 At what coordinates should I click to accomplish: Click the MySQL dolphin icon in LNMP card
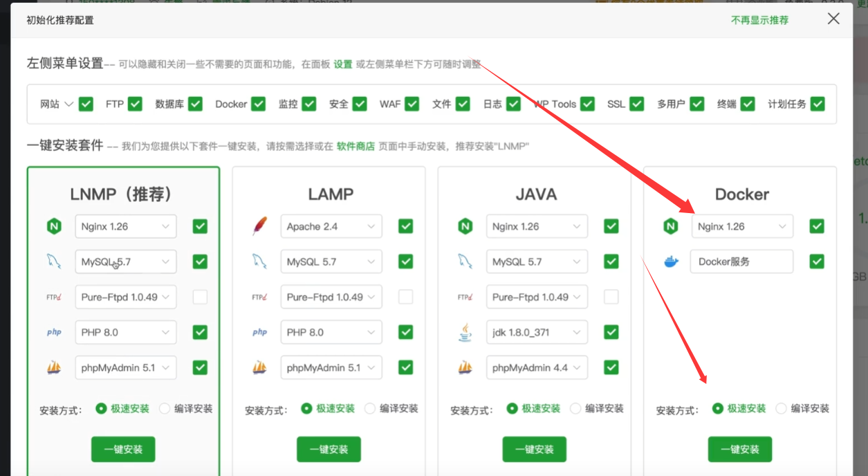(54, 262)
